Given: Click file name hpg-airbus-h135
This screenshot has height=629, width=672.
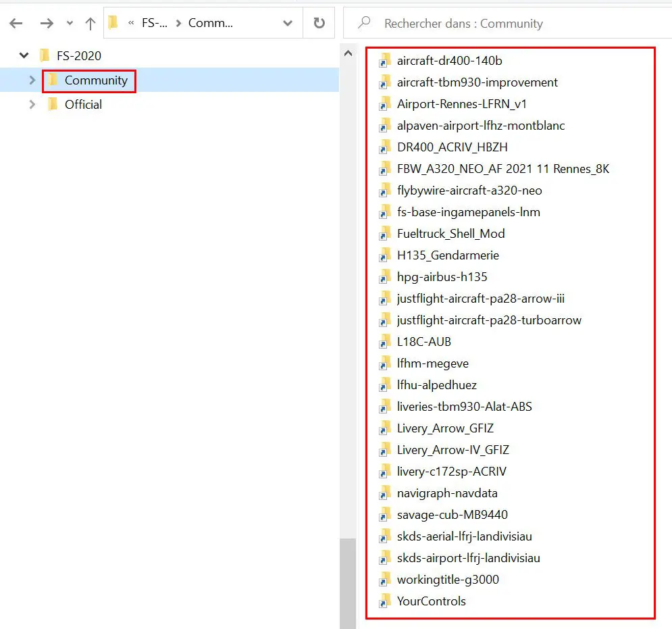Looking at the screenshot, I should [x=442, y=276].
